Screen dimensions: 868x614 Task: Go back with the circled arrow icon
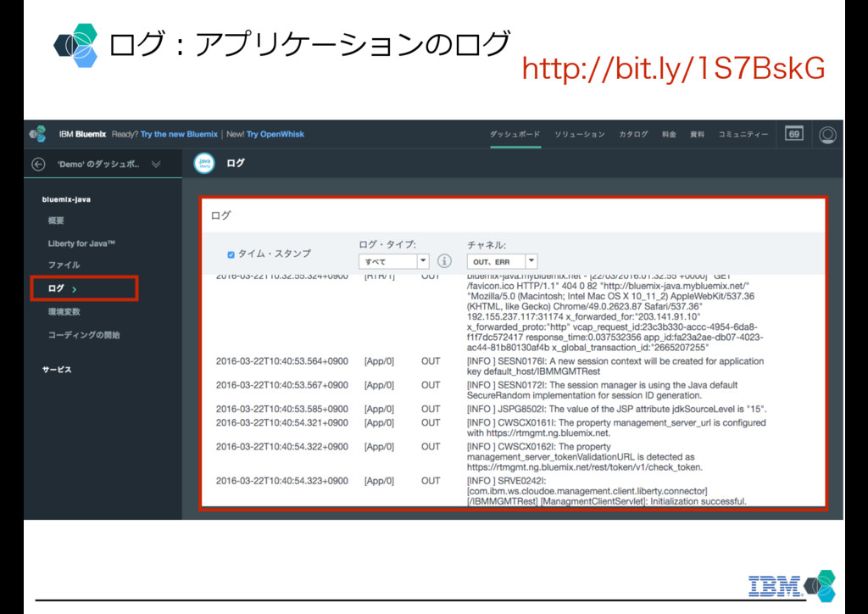(x=38, y=164)
